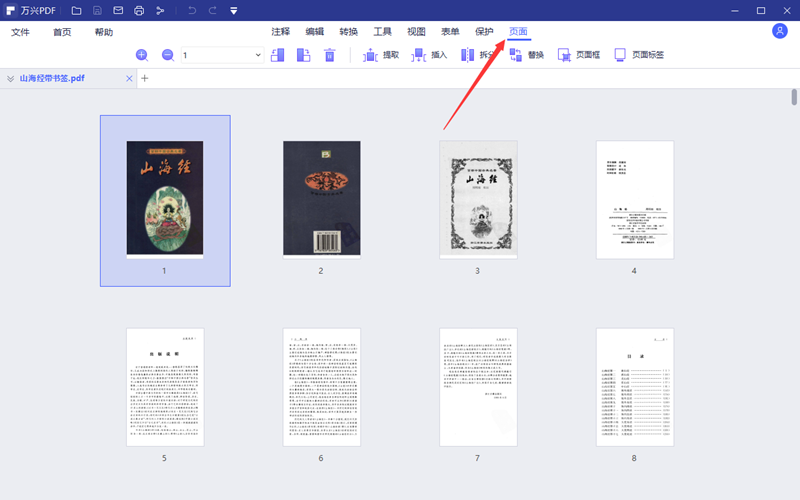The image size is (800, 500).
Task: Open the user account avatar
Action: [780, 31]
